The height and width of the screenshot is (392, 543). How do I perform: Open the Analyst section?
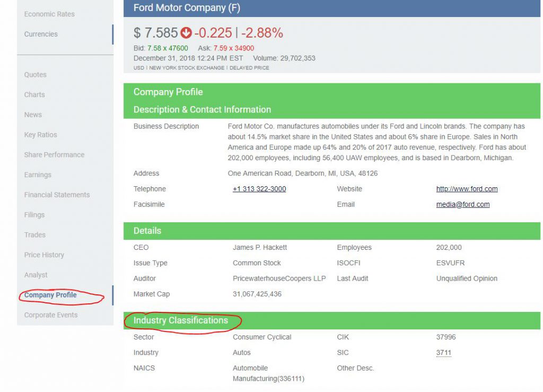[36, 275]
